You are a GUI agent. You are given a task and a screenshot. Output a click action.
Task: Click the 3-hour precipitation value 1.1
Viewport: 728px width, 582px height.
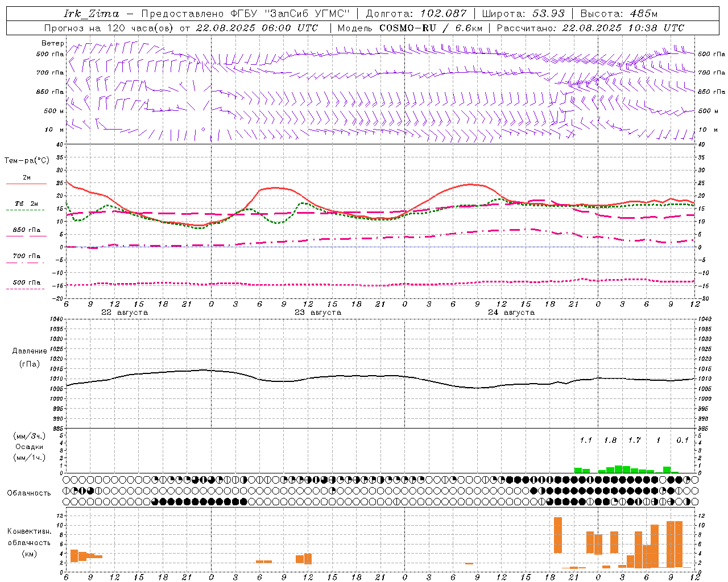586,440
